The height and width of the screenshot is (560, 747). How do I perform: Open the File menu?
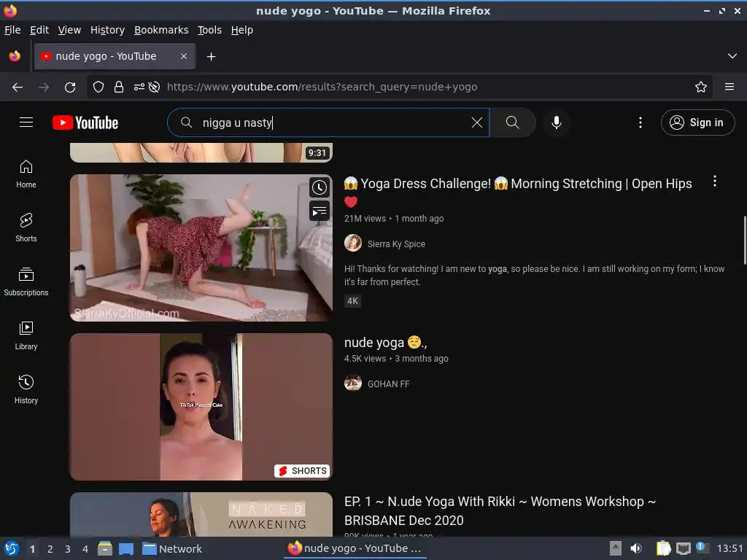(x=12, y=30)
